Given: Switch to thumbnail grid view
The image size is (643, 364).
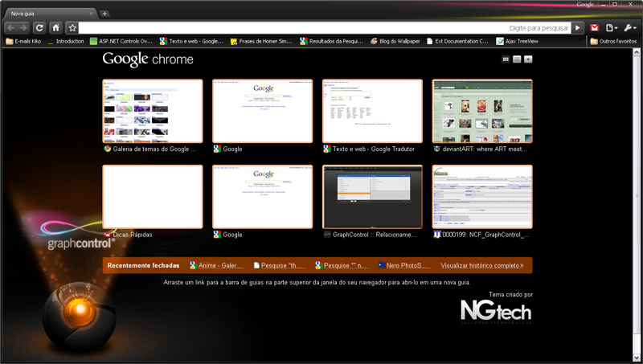Looking at the screenshot, I should pyautogui.click(x=506, y=59).
